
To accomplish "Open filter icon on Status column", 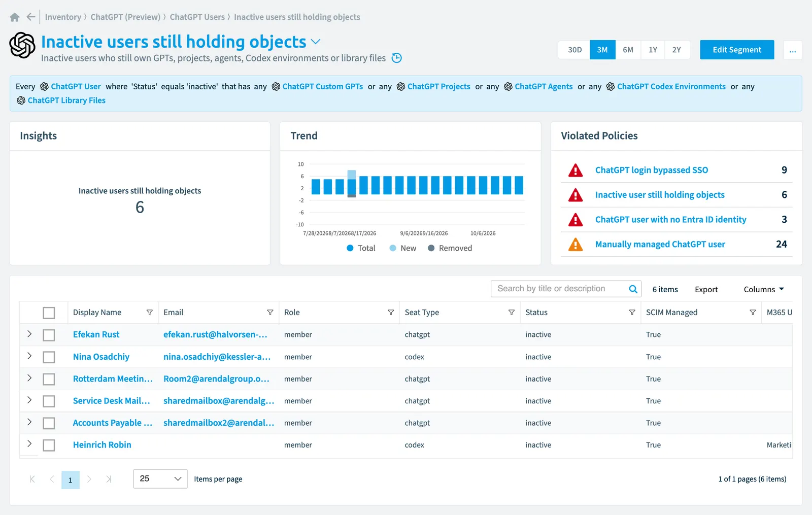I will pyautogui.click(x=632, y=313).
